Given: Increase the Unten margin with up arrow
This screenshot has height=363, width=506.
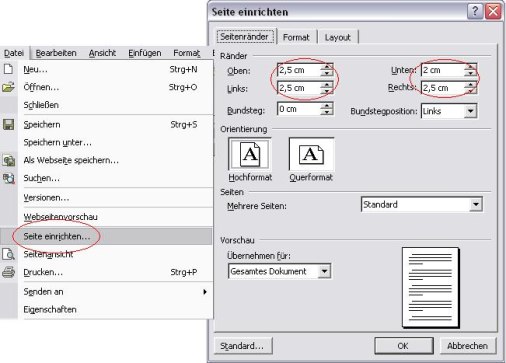Looking at the screenshot, I should (470, 67).
